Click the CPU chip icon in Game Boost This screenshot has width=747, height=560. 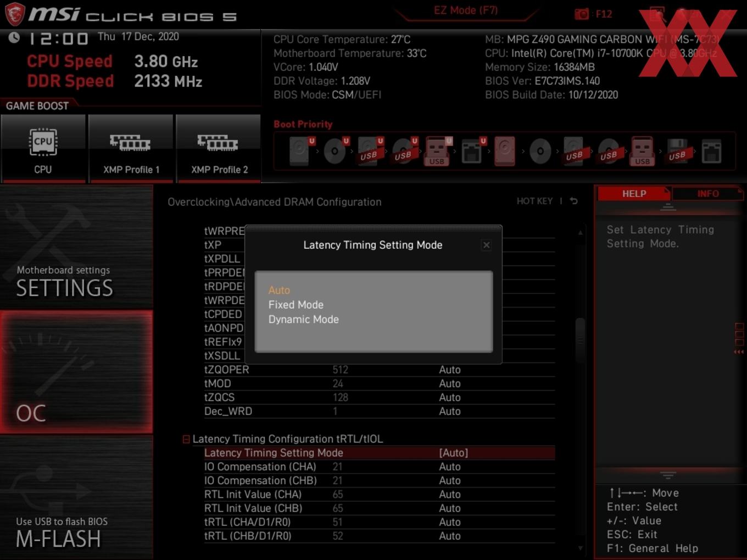(43, 142)
